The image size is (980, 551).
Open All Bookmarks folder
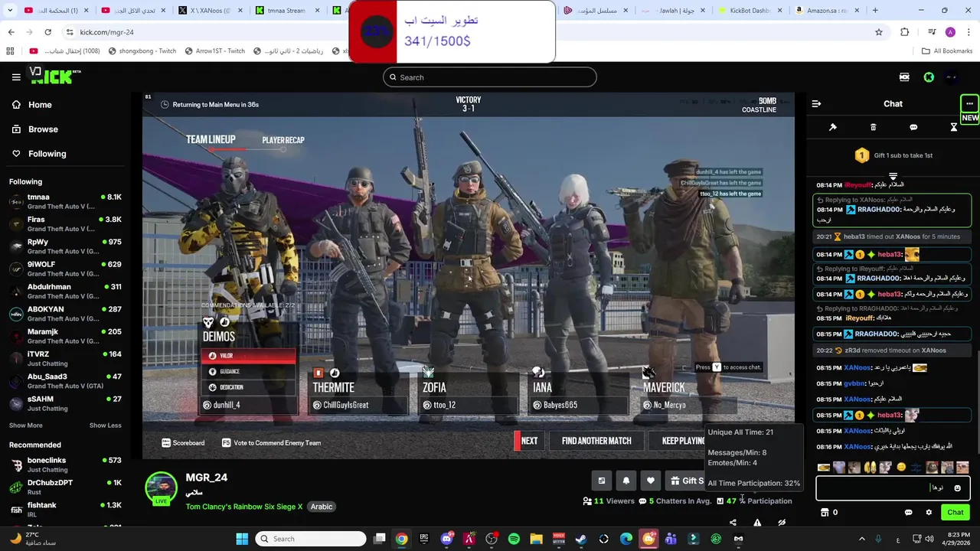(x=946, y=51)
